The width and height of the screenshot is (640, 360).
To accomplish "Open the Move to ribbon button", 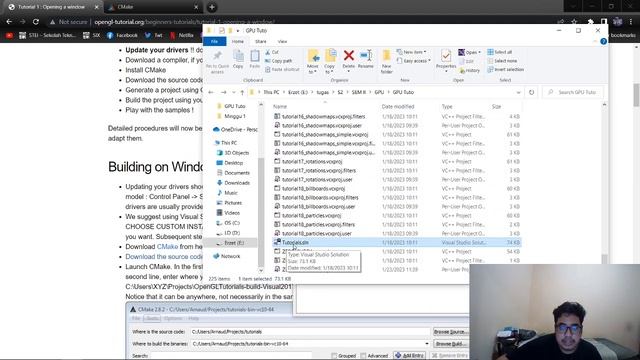I will (313, 61).
